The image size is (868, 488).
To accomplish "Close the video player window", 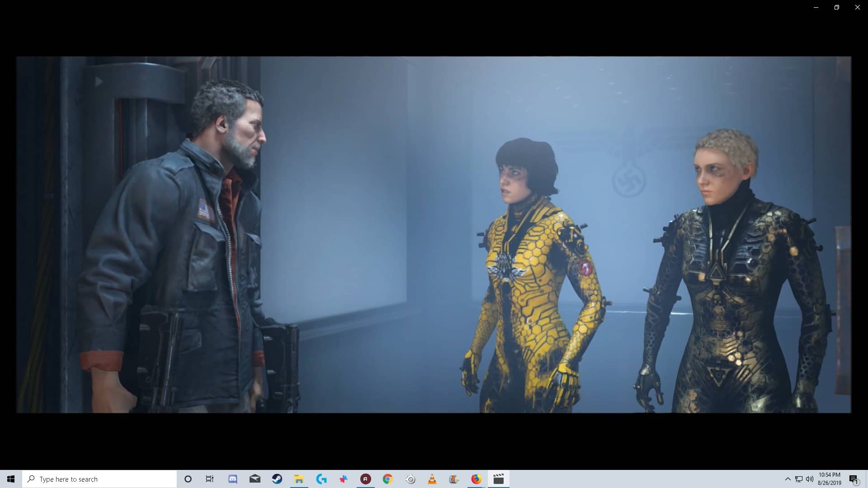I will [x=858, y=7].
